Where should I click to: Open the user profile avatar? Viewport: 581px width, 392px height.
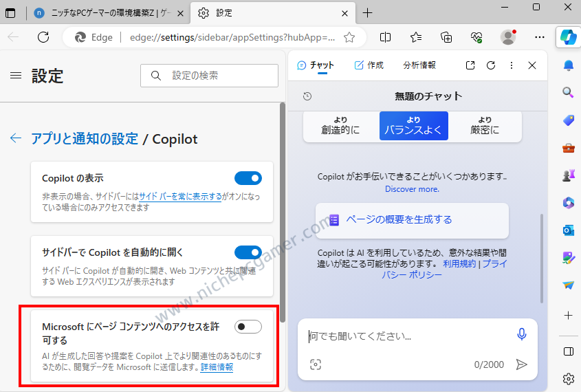[x=508, y=37]
